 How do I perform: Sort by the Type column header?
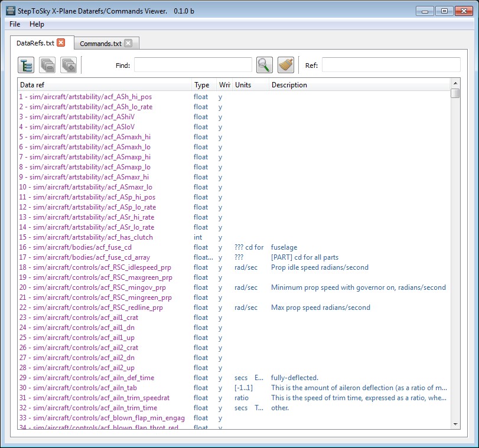[204, 85]
